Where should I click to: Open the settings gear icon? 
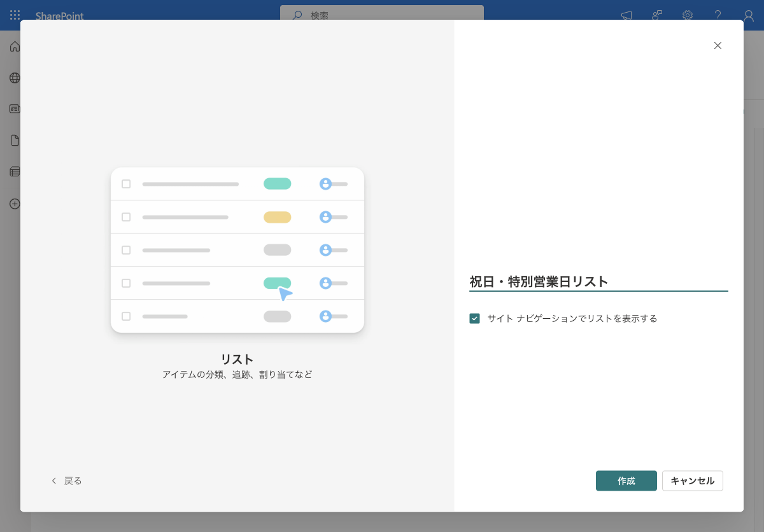click(688, 15)
